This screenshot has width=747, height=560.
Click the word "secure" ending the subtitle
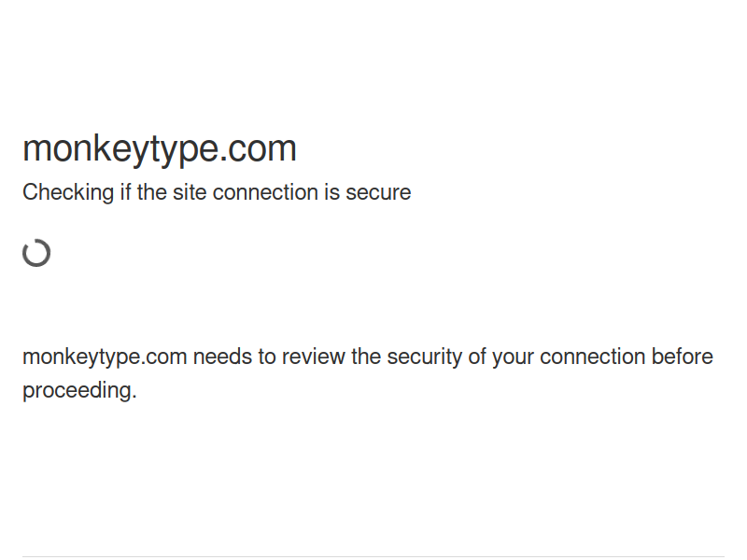click(x=378, y=193)
